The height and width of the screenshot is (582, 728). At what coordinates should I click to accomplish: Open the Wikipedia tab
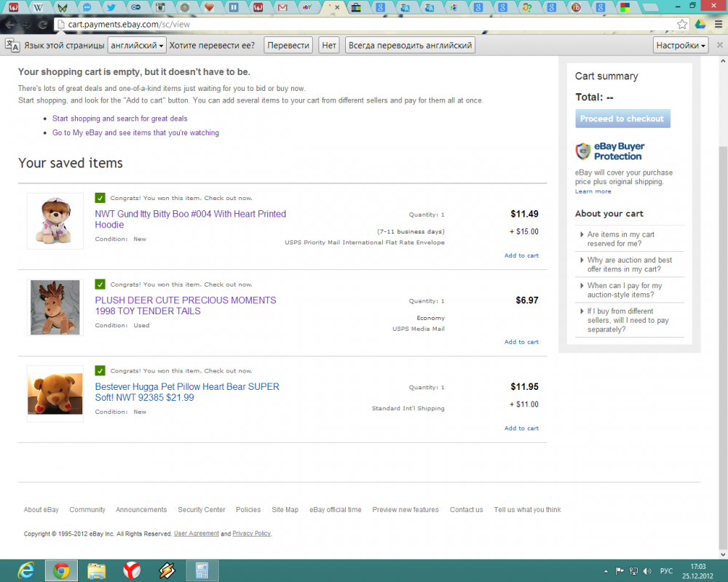point(38,7)
